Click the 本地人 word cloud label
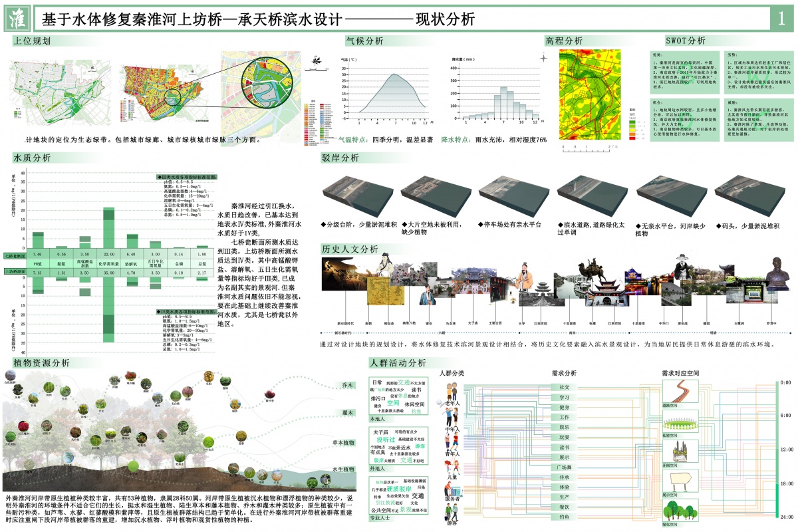Screen dimensions: 798x532 click(x=378, y=420)
